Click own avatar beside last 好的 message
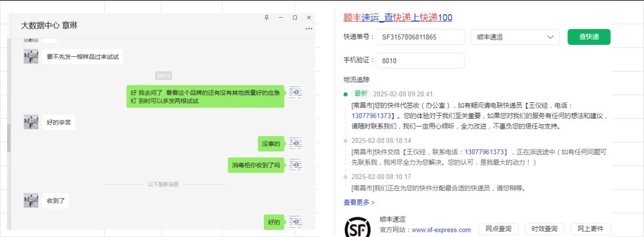The height and width of the screenshot is (237, 644). click(x=296, y=222)
